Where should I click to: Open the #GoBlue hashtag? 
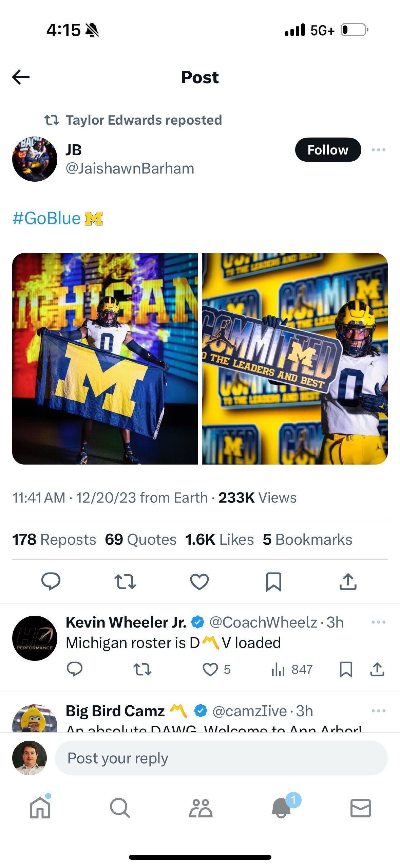click(x=46, y=218)
